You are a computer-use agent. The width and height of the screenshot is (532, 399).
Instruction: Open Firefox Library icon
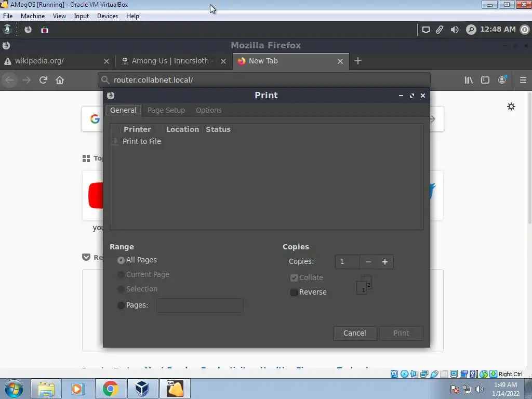(x=469, y=80)
